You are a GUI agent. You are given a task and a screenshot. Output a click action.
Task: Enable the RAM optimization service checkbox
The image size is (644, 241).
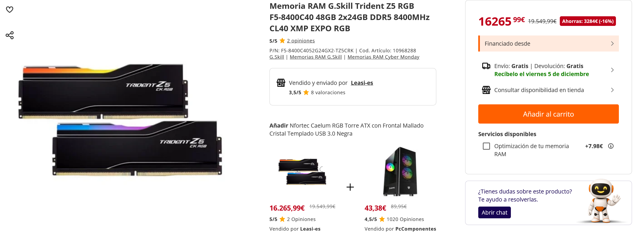pos(486,146)
